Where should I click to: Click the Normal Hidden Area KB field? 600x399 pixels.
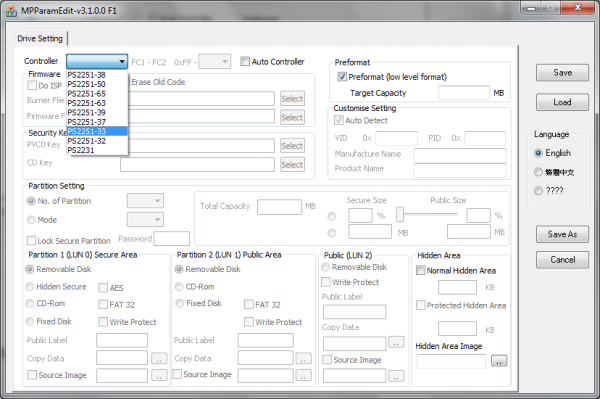(457, 287)
